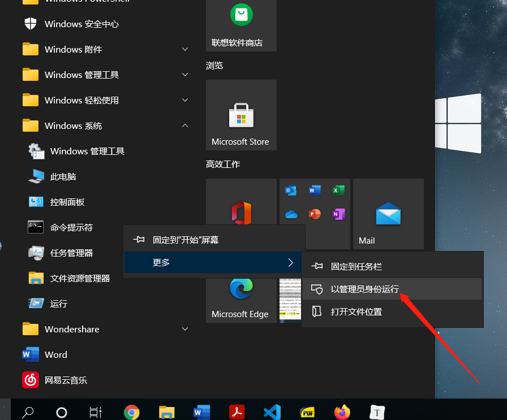The image size is (507, 420).
Task: Click the Windows 管理工具 gear icon in Windows 系统
Action: coord(36,151)
